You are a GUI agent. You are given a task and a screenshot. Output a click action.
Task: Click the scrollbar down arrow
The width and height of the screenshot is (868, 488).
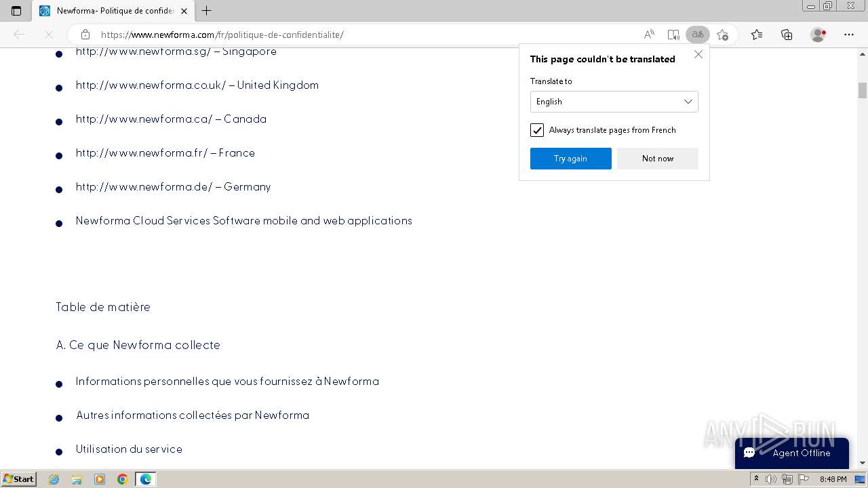tap(863, 462)
